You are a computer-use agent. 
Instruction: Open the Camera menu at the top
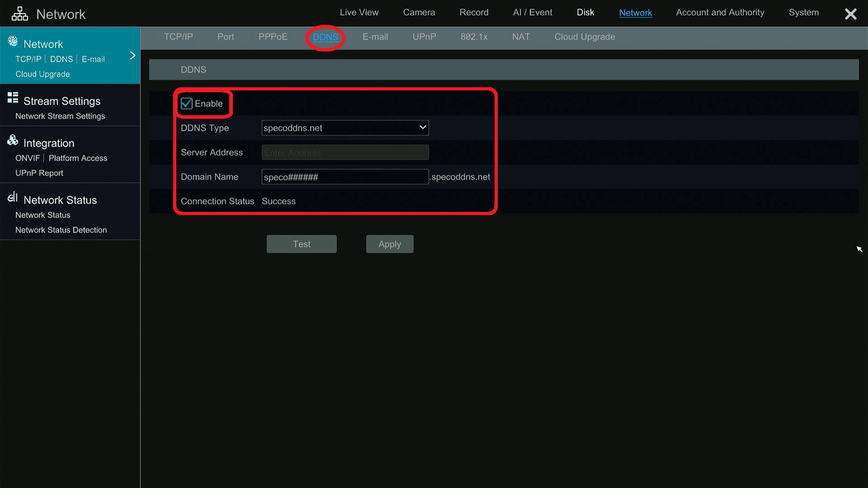pos(418,12)
